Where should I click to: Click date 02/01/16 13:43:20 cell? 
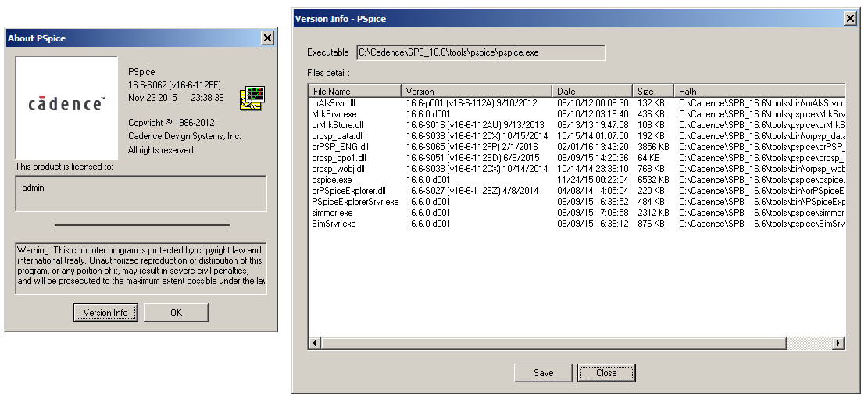pos(592,147)
